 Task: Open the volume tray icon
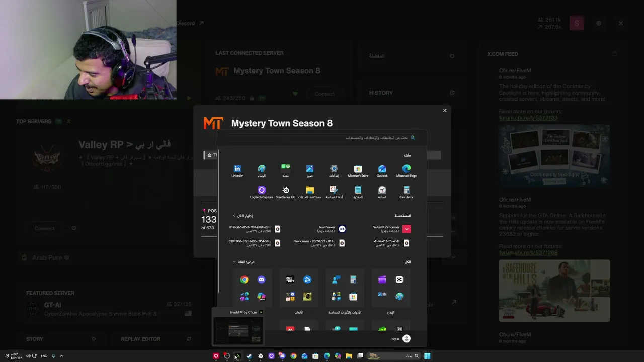pos(28,356)
